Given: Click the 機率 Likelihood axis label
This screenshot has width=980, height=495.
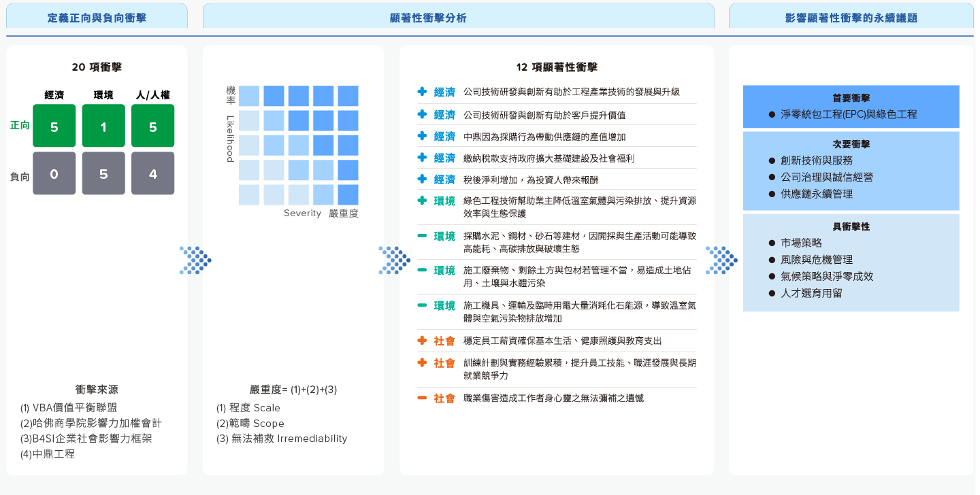Looking at the screenshot, I should point(230,124).
